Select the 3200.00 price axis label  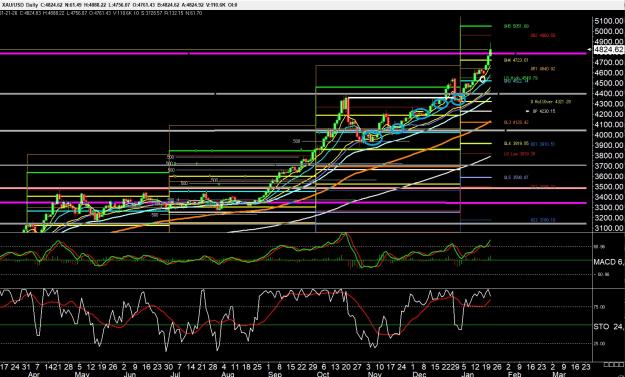(608, 218)
